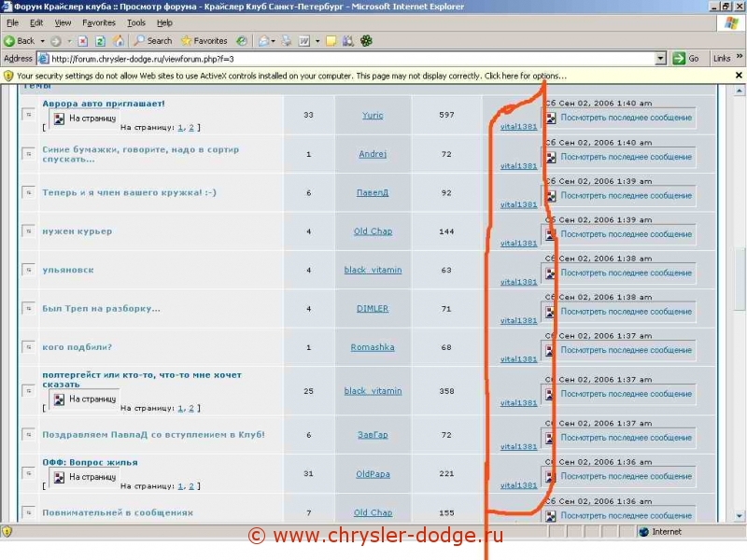Print the page with the printer icon
Viewport: 747px width, 560px height.
(x=287, y=41)
